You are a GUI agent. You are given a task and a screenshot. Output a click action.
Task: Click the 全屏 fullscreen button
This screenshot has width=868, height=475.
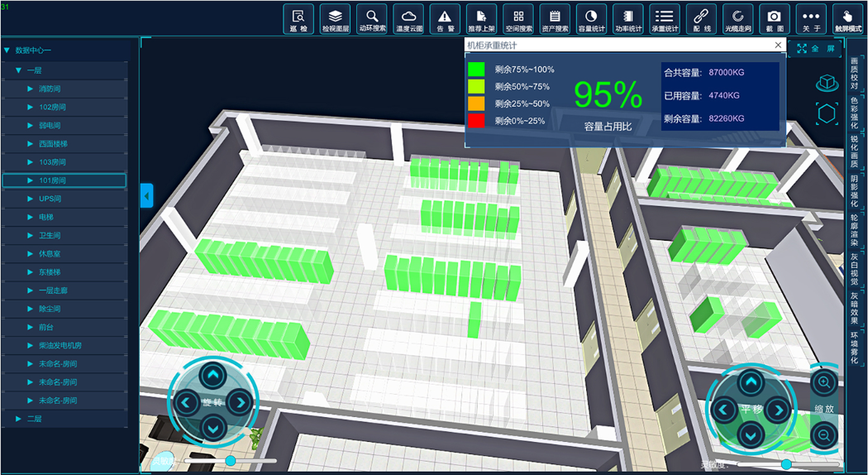[x=813, y=49]
